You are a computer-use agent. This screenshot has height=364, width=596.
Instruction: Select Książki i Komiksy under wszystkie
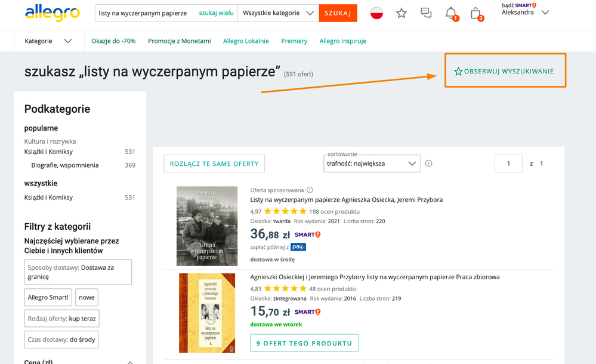tap(49, 198)
